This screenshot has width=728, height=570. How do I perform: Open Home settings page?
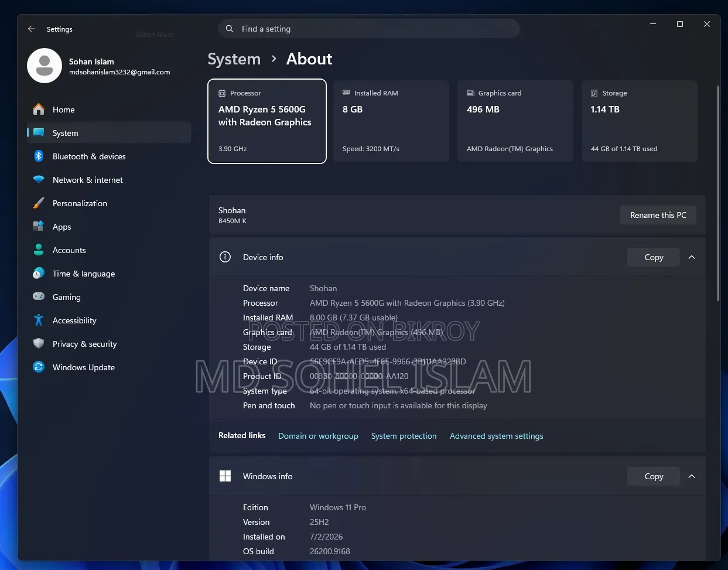point(109,110)
